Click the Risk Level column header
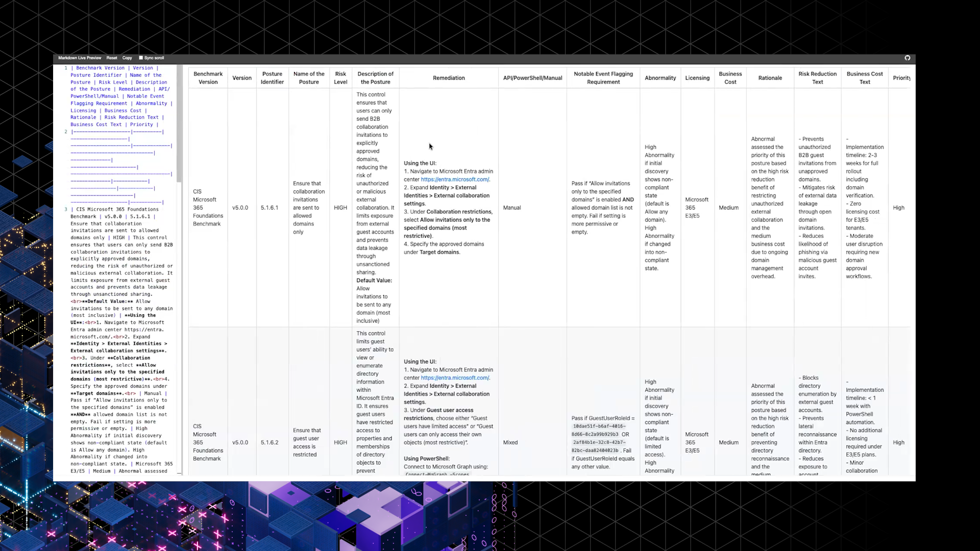 tap(340, 78)
